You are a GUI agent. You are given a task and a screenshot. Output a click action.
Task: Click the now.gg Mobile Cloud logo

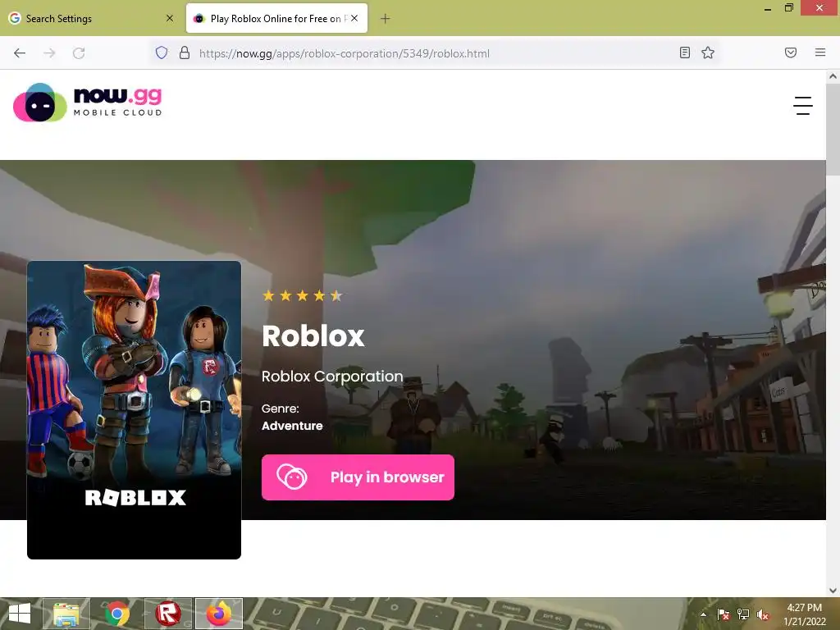87,103
